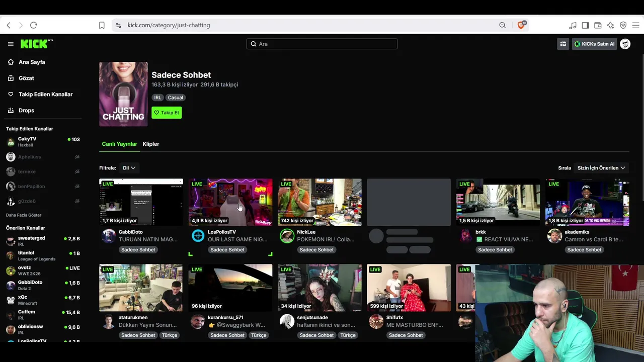The image size is (644, 362).
Task: Click the brkk streamer avatar
Action: [465, 236]
